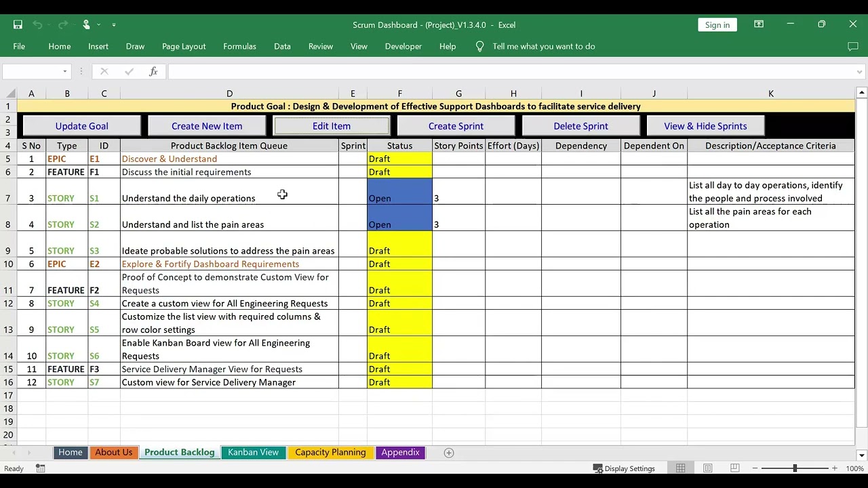Open the View ribbon tab
Image resolution: width=868 pixels, height=488 pixels.
[359, 46]
